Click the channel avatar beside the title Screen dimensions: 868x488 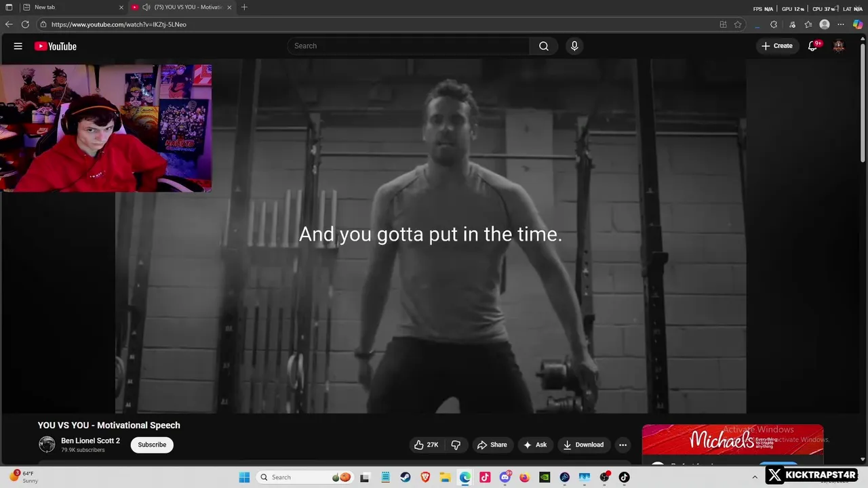click(47, 445)
